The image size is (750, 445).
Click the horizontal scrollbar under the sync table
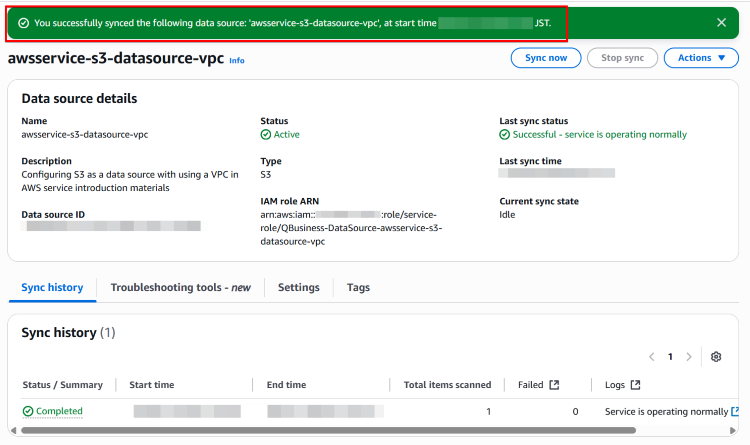coord(330,431)
